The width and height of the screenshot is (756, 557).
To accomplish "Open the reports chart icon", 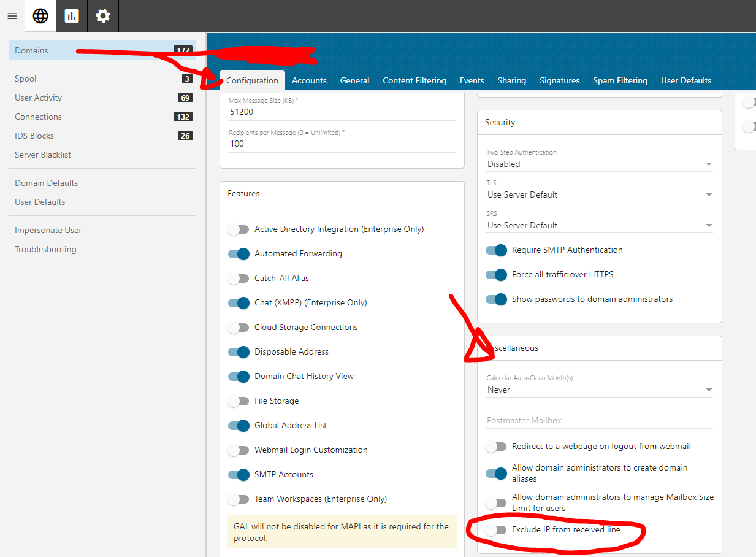I will pos(72,16).
